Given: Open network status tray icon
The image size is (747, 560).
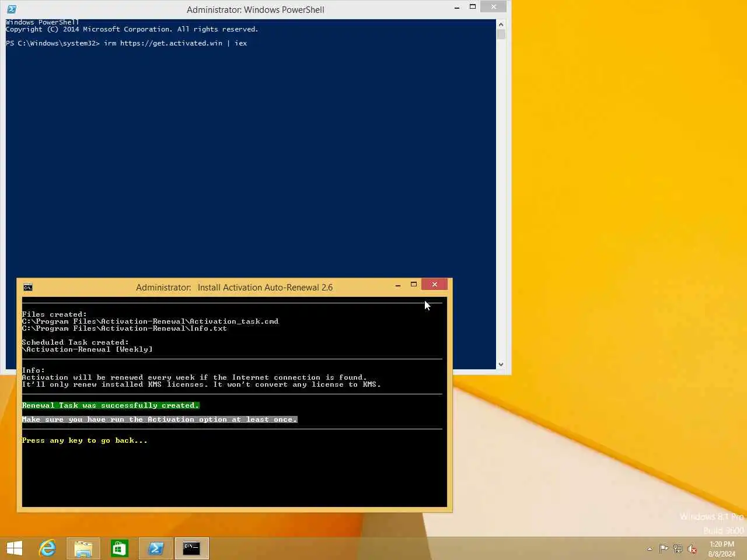Looking at the screenshot, I should point(678,548).
